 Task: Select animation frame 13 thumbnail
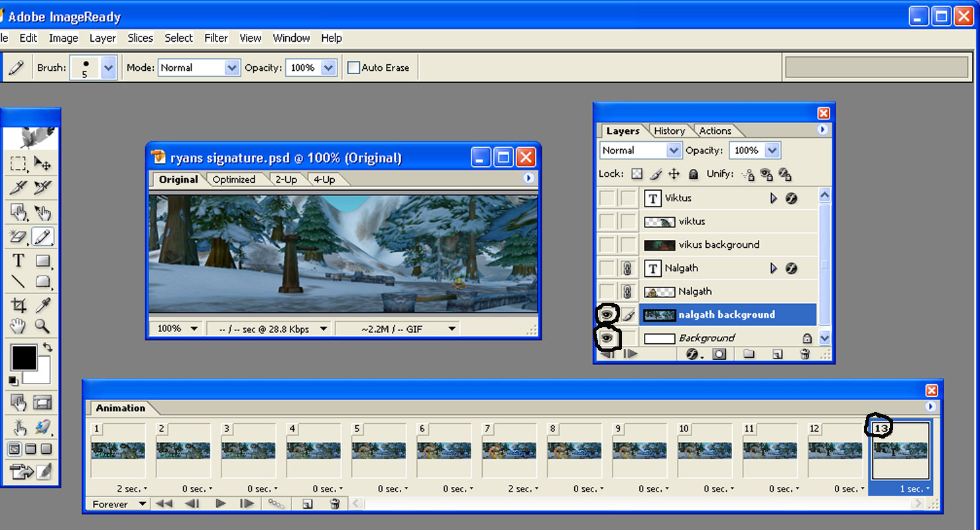coord(900,450)
